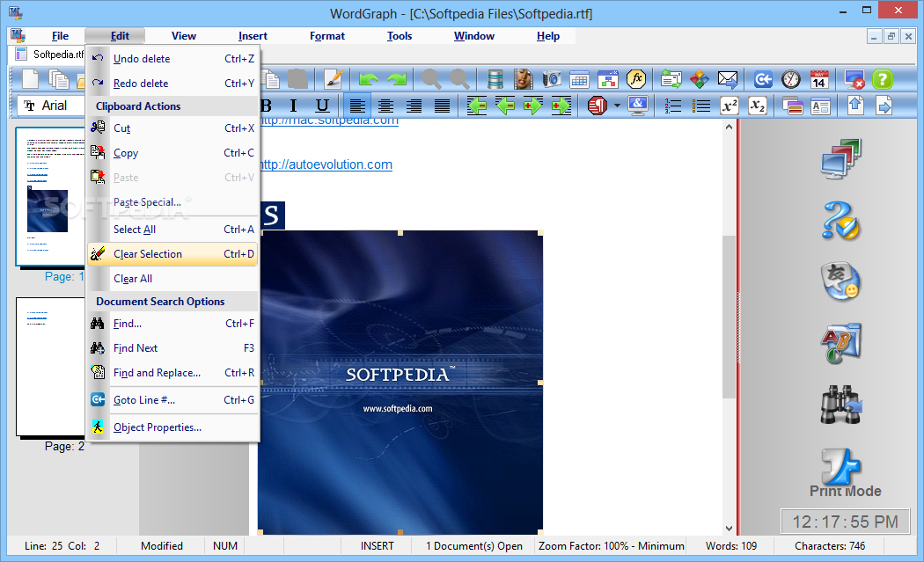924x562 pixels.
Task: Click the org chart diagram icon
Action: (x=607, y=79)
